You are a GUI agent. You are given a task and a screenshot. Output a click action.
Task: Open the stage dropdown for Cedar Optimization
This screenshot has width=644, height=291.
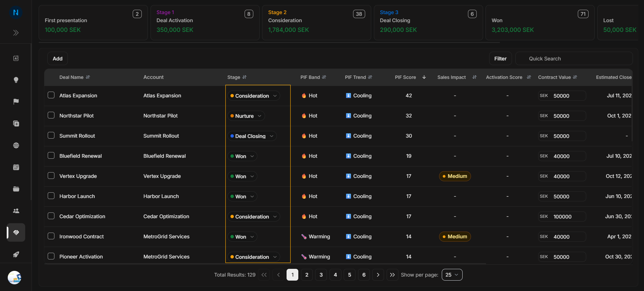[254, 216]
